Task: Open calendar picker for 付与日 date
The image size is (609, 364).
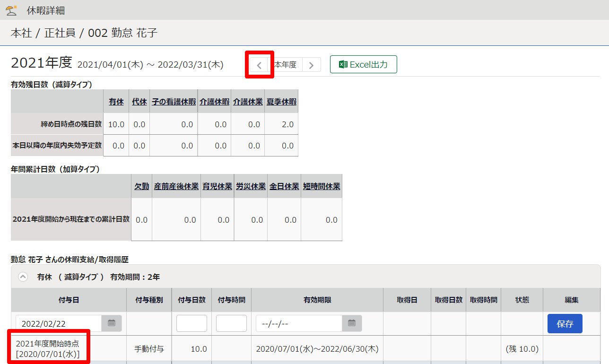Action: coord(112,323)
